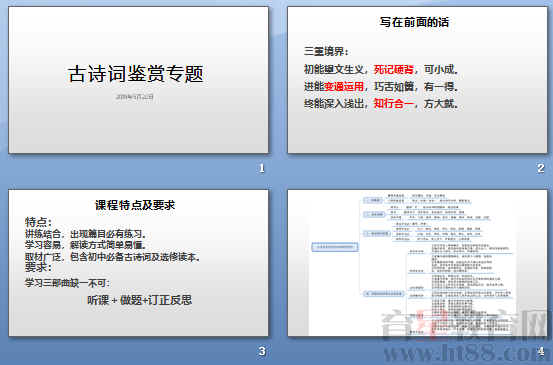Click slide number 1 label
Image resolution: width=553 pixels, height=365 pixels.
(x=261, y=168)
